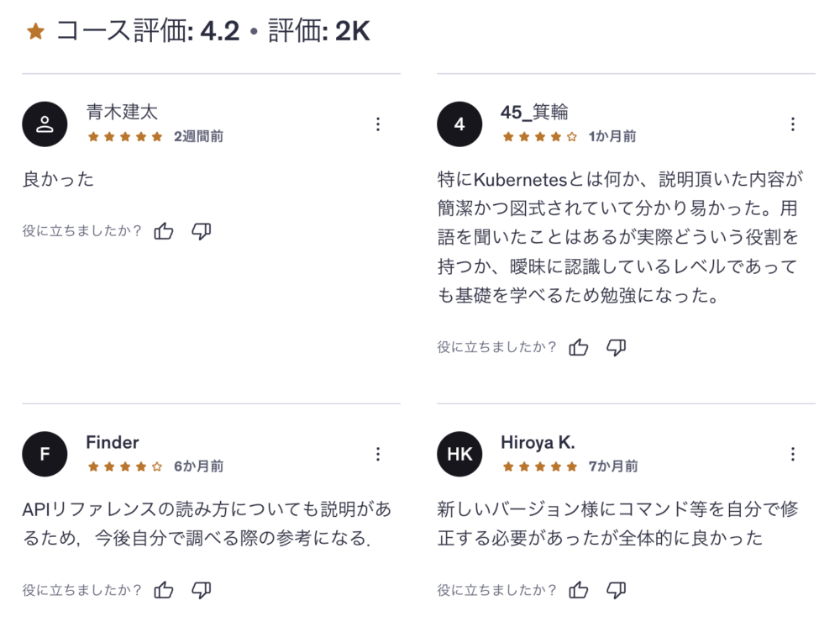Dislike Hiroya K.'s review
Viewport: 840px width, 627px height.
point(616,590)
